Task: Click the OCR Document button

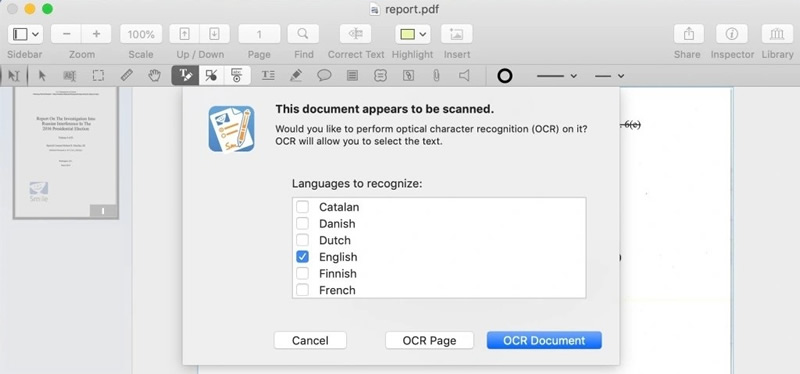Action: 544,340
